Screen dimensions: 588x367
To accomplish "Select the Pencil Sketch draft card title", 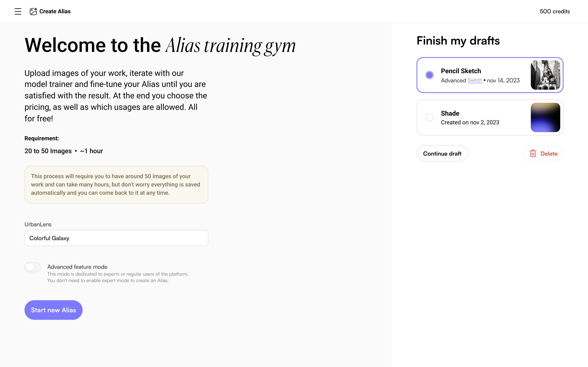I will coord(461,71).
